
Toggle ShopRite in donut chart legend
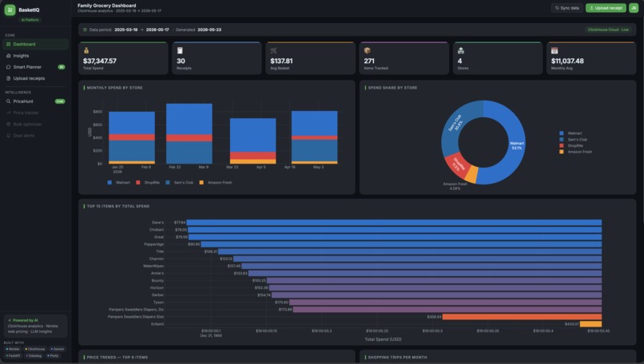click(x=571, y=146)
